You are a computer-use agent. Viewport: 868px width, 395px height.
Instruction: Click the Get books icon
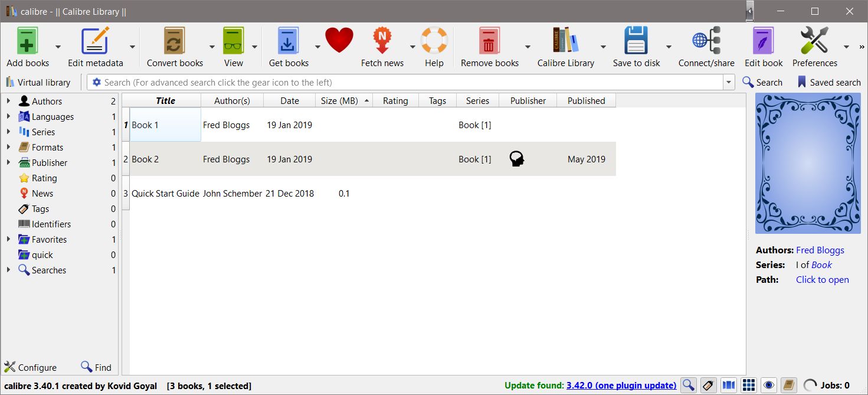tap(289, 41)
